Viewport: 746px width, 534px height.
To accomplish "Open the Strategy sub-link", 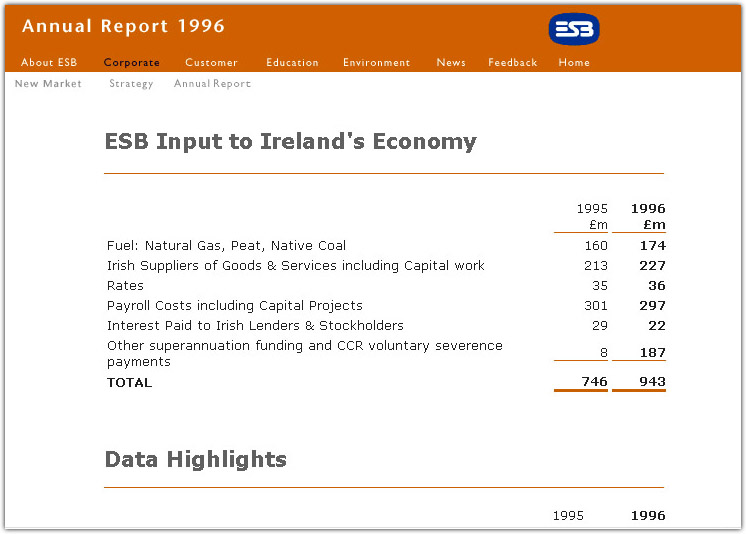I will (131, 84).
